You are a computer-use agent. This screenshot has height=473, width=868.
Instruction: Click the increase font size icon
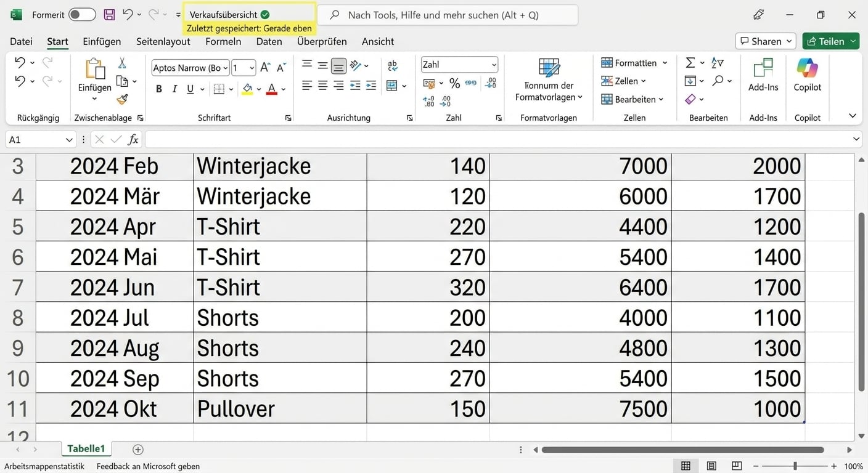pyautogui.click(x=265, y=68)
